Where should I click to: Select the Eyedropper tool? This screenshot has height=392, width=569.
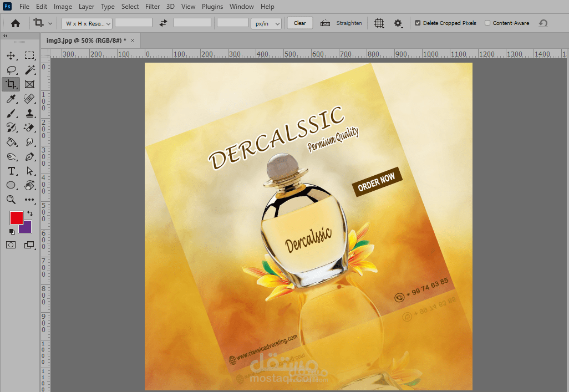pyautogui.click(x=11, y=99)
